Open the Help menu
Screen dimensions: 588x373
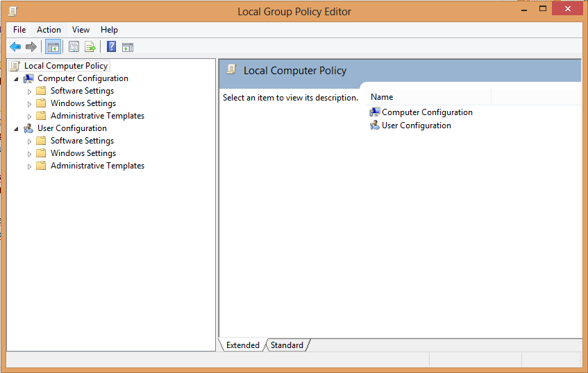(x=109, y=30)
